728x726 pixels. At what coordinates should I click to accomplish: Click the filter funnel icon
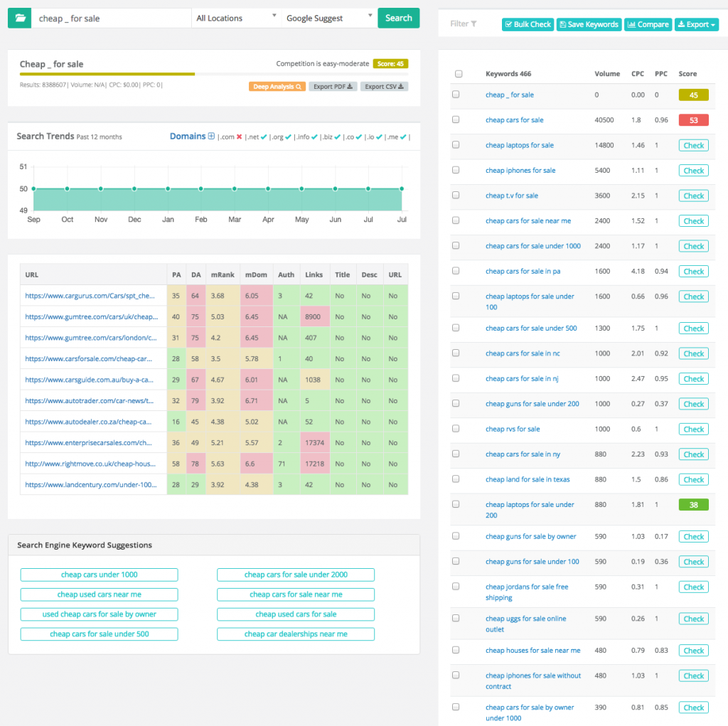point(473,23)
